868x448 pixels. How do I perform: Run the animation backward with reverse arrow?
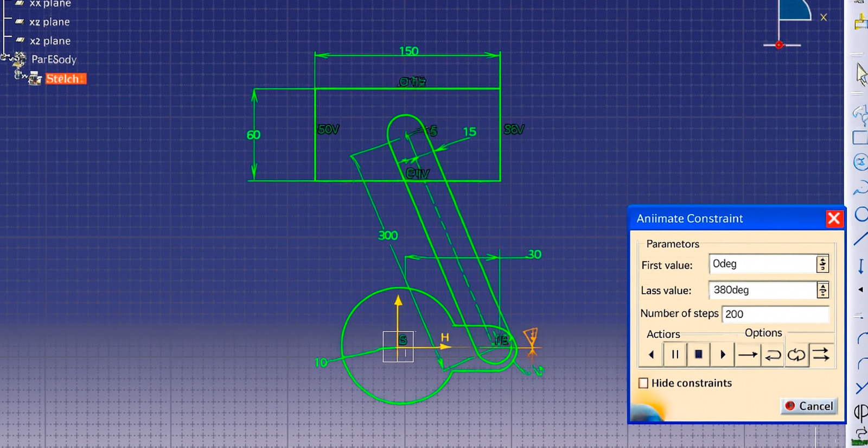click(652, 355)
